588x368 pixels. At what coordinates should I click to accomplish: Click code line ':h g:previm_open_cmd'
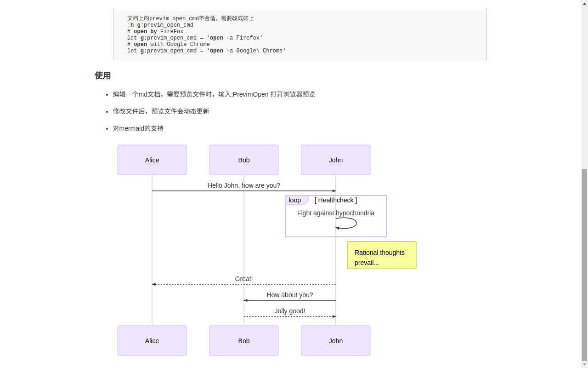point(160,25)
